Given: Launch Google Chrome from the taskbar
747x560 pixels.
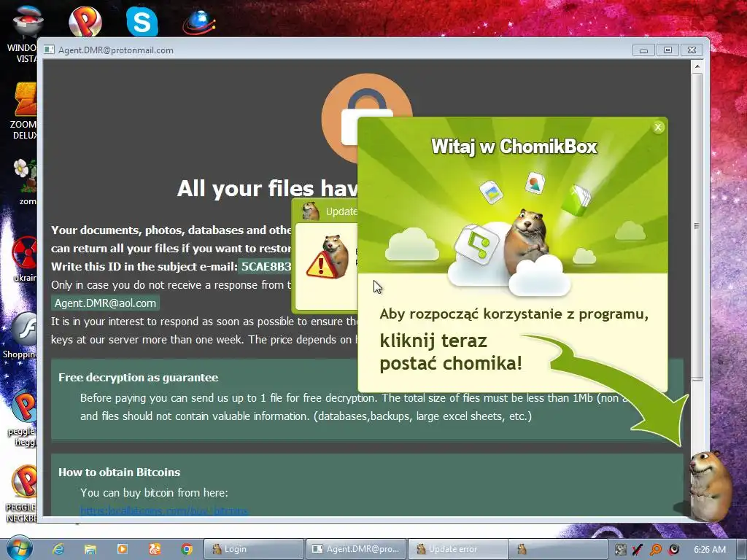Looking at the screenshot, I should [x=187, y=549].
